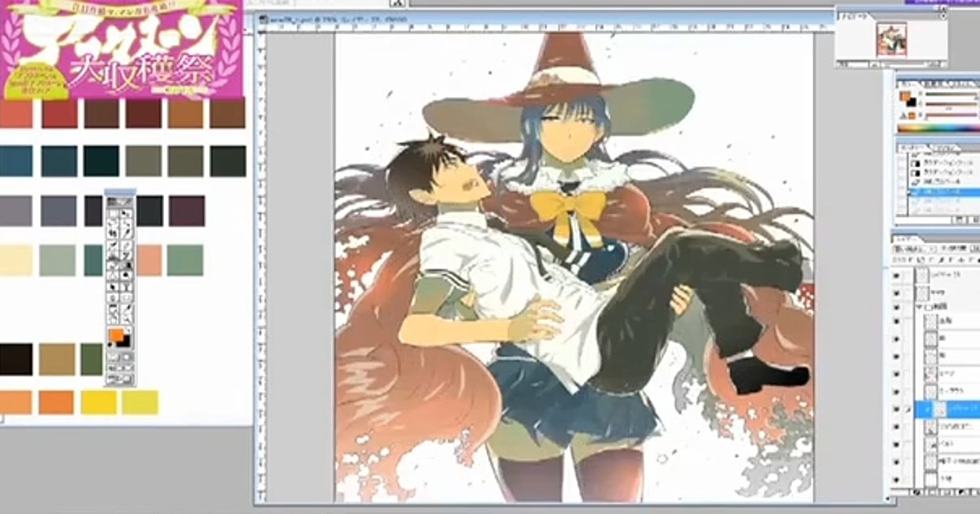Select the Brush tool in the toolbox
Image resolution: width=980 pixels, height=514 pixels.
pyautogui.click(x=127, y=244)
